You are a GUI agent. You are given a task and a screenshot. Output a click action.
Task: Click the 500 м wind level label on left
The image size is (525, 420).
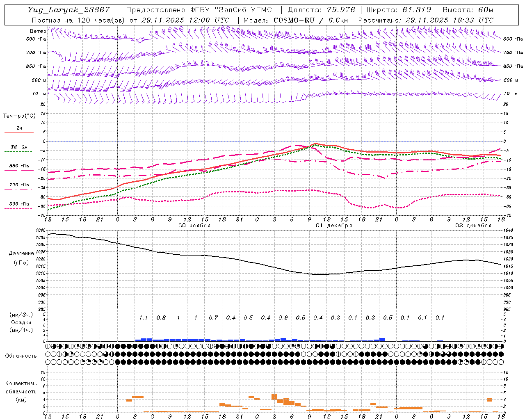[39, 80]
